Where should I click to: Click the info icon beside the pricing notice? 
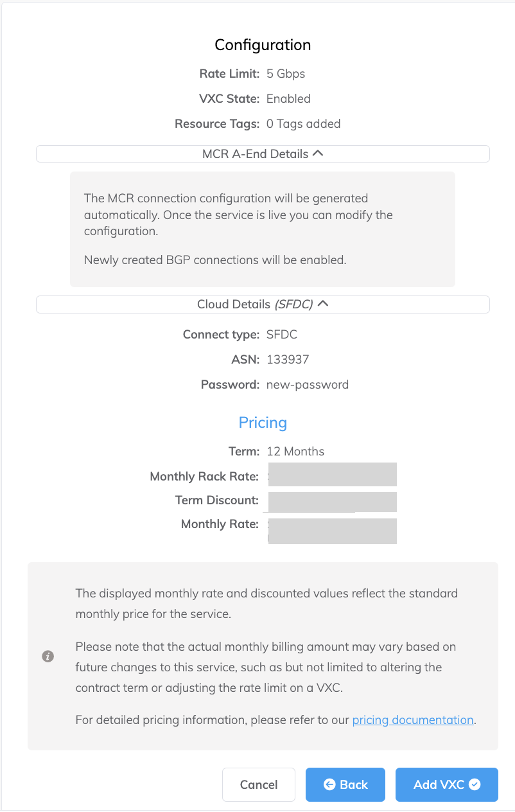click(x=48, y=656)
